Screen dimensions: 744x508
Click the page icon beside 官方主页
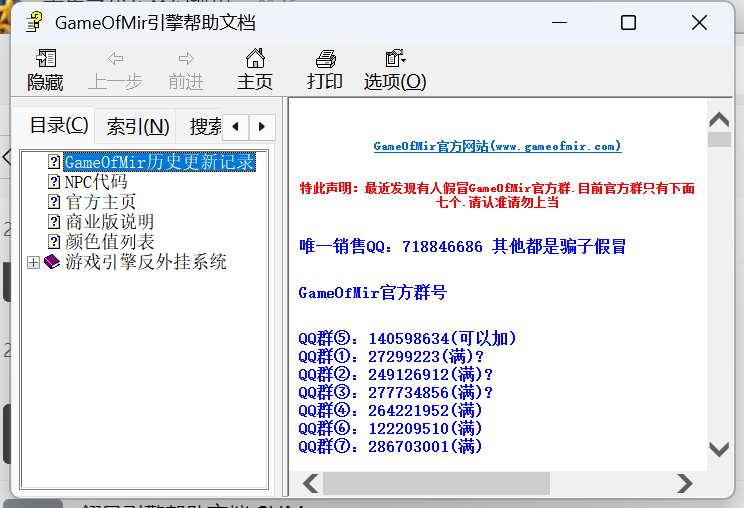pyautogui.click(x=54, y=202)
